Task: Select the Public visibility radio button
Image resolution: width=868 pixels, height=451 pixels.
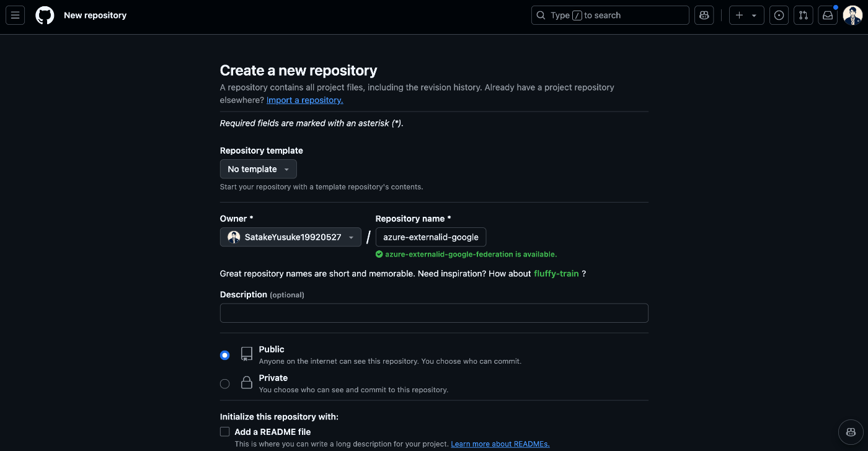Action: (x=225, y=355)
